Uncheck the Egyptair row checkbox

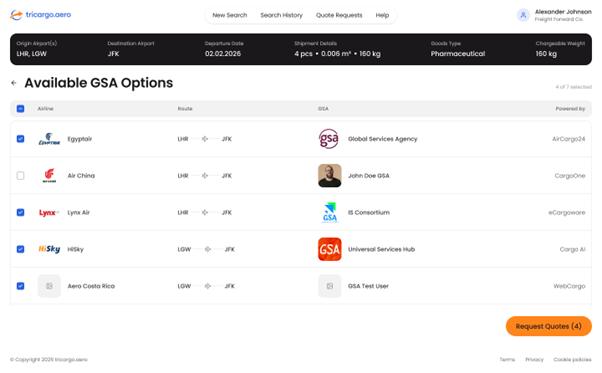coord(20,139)
